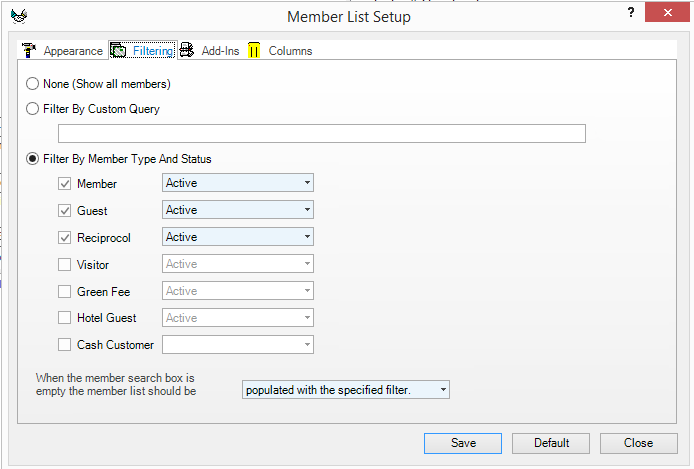Click the Filtering tab icon

pyautogui.click(x=118, y=51)
